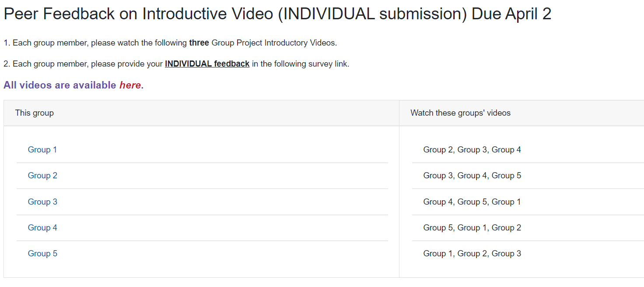Click the 'This group' column header
644x287 pixels.
[35, 113]
